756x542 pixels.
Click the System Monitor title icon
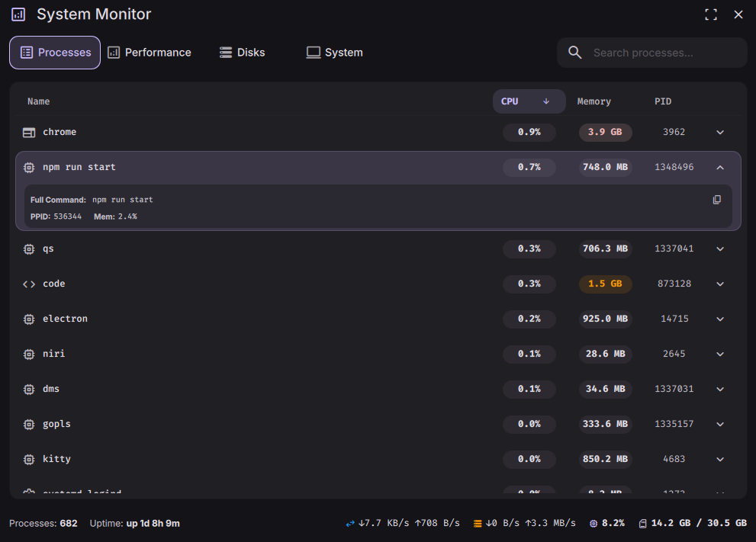point(18,14)
